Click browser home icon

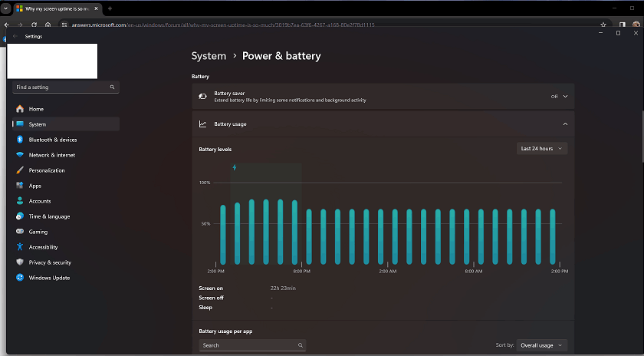[48, 25]
